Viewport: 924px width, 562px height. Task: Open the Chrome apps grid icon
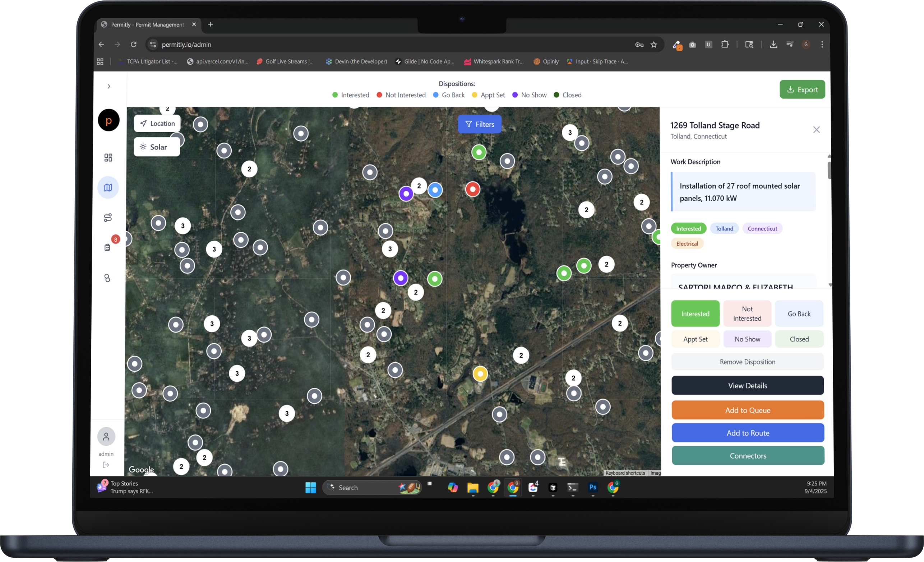click(x=100, y=61)
